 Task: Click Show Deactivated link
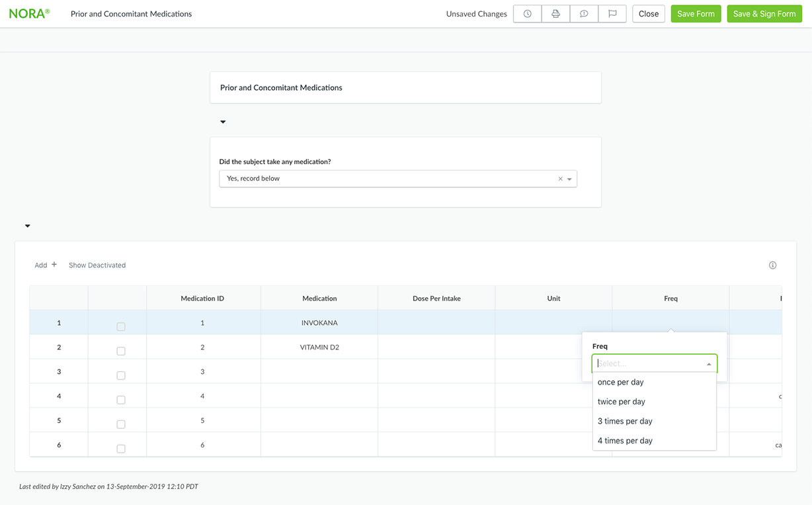pos(97,265)
